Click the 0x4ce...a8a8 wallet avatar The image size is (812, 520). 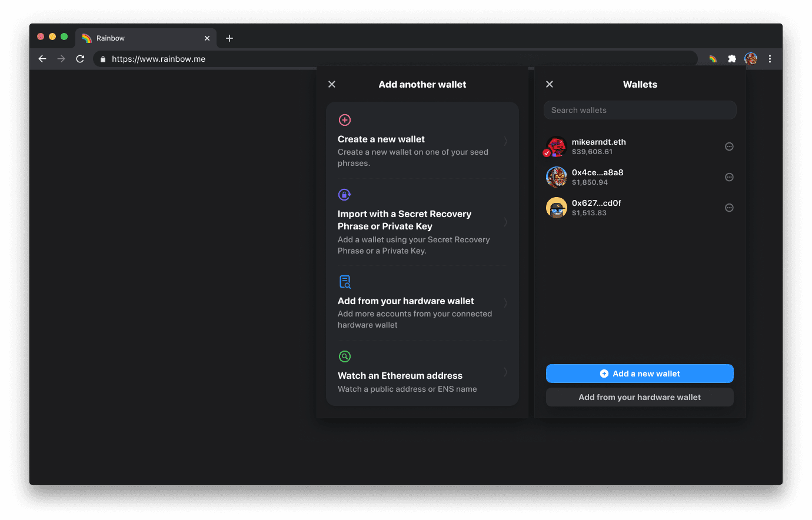556,177
